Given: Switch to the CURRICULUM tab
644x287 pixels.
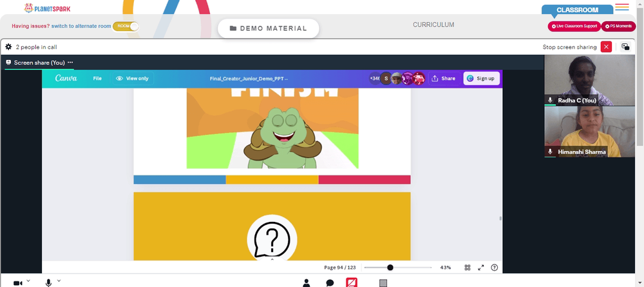Looking at the screenshot, I should coord(433,25).
